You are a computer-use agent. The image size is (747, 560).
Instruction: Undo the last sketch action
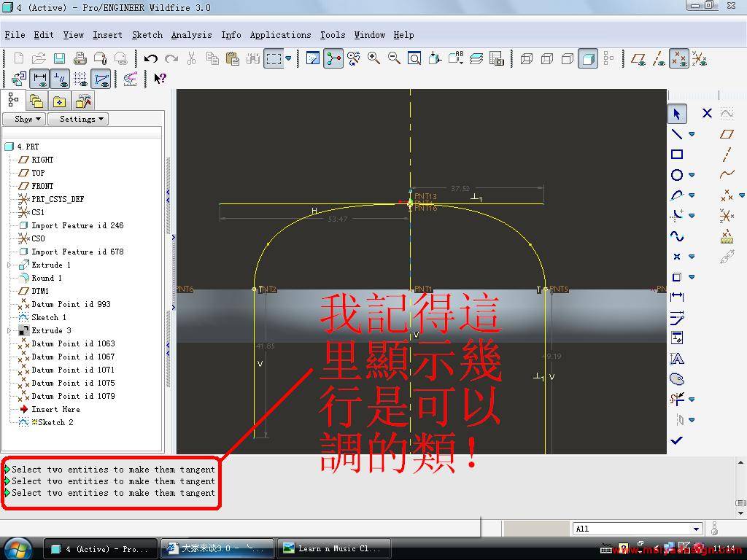(x=151, y=58)
